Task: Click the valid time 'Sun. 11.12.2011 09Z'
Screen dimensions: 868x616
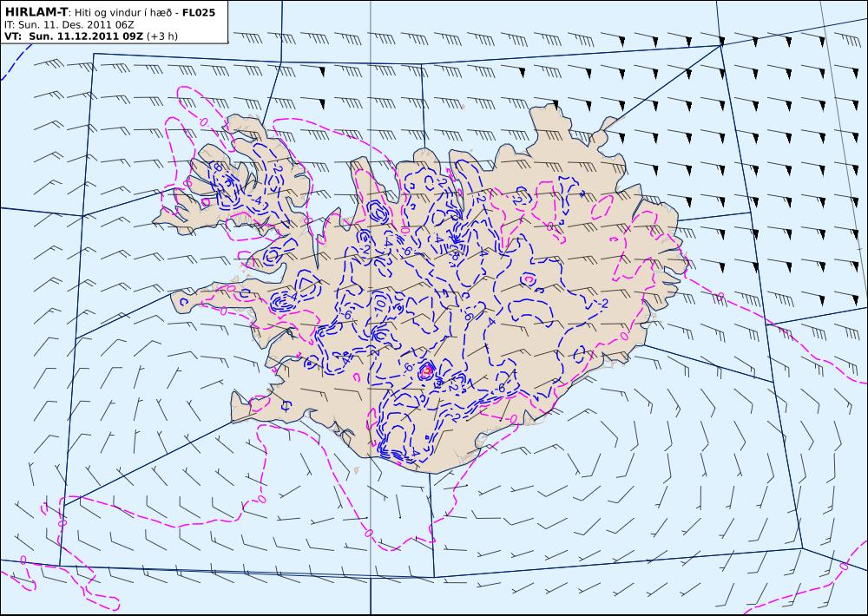Action: [x=86, y=36]
